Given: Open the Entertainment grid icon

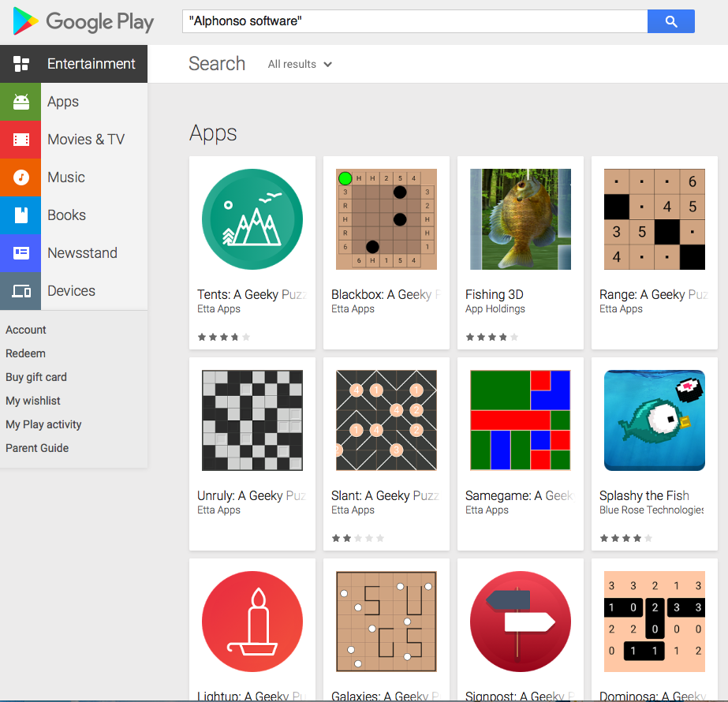Looking at the screenshot, I should click(x=21, y=64).
